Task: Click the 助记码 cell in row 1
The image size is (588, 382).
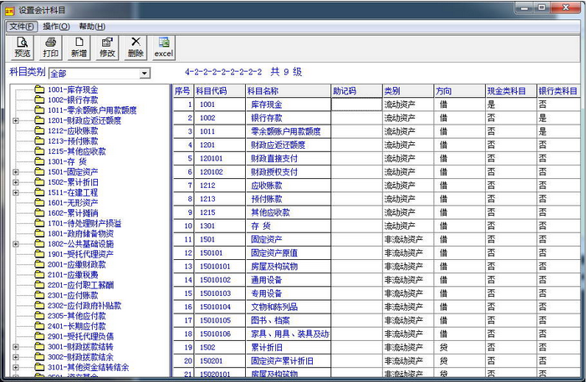Action: (x=355, y=105)
